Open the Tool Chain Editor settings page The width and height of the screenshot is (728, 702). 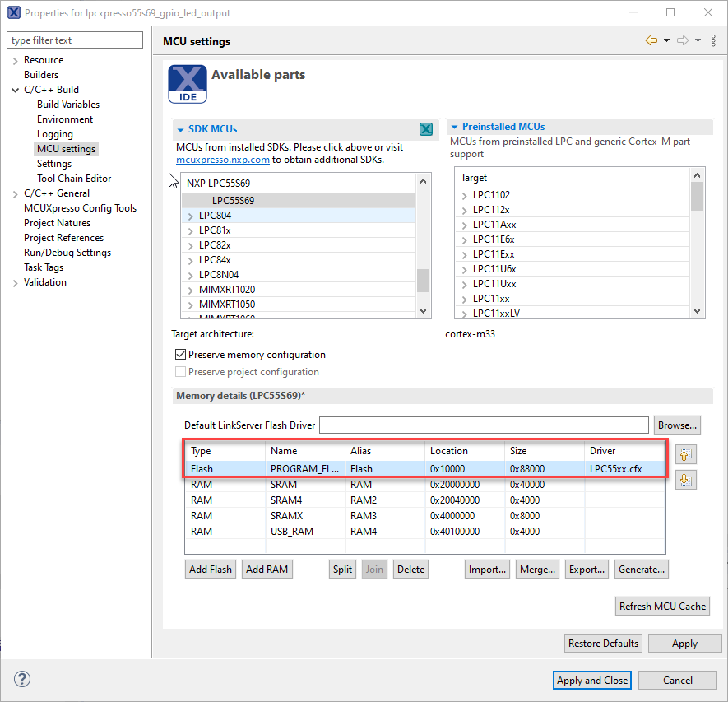(x=73, y=178)
